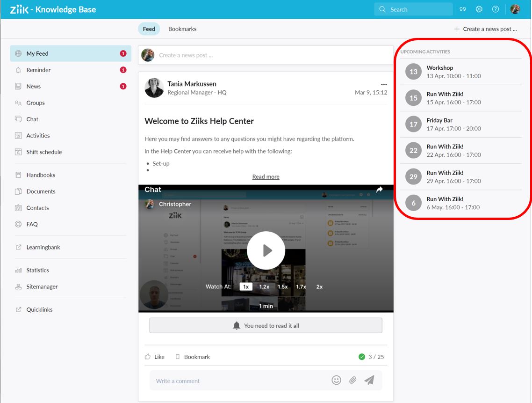The height and width of the screenshot is (403, 532).
Task: Play the Chat video
Action: coord(266,250)
